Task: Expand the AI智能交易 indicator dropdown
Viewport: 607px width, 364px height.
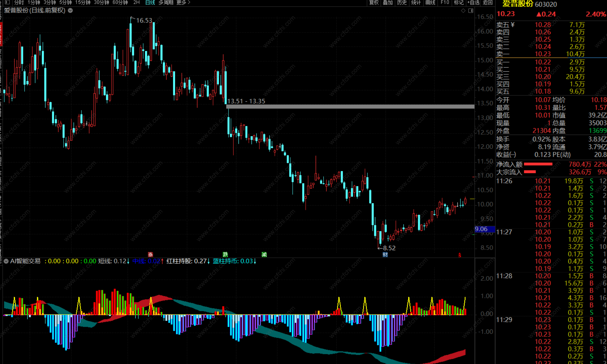Action: [6, 261]
